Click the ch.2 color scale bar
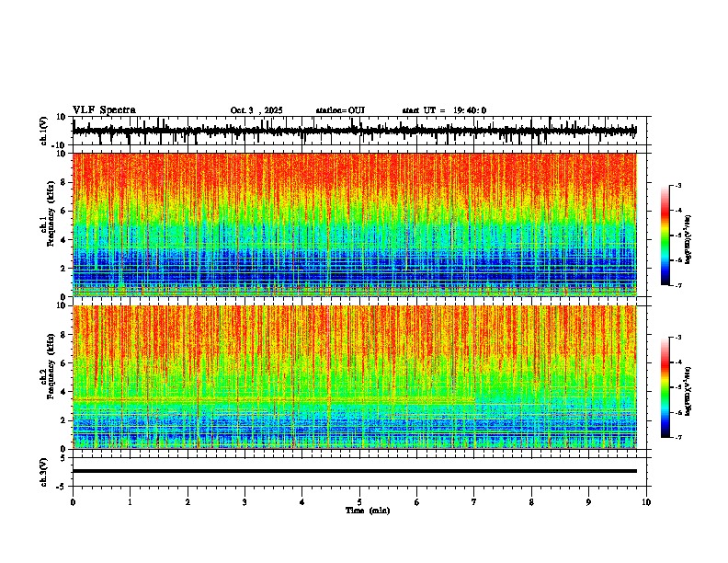728x563 pixels. pos(665,387)
